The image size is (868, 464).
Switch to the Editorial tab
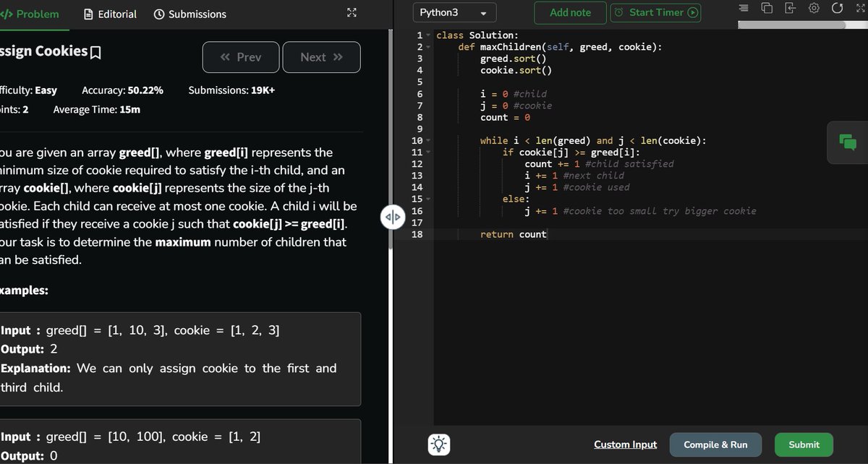coord(110,14)
